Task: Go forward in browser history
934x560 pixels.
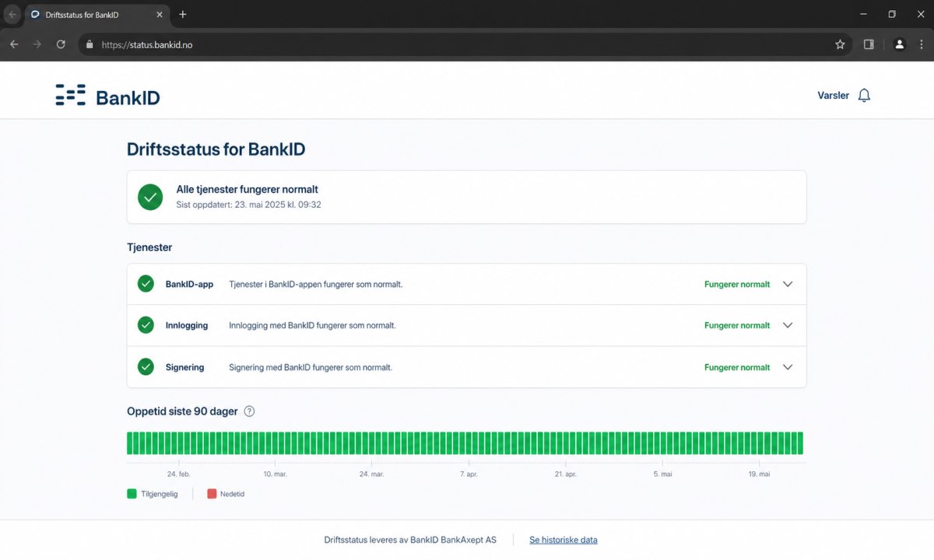Action: pos(37,44)
